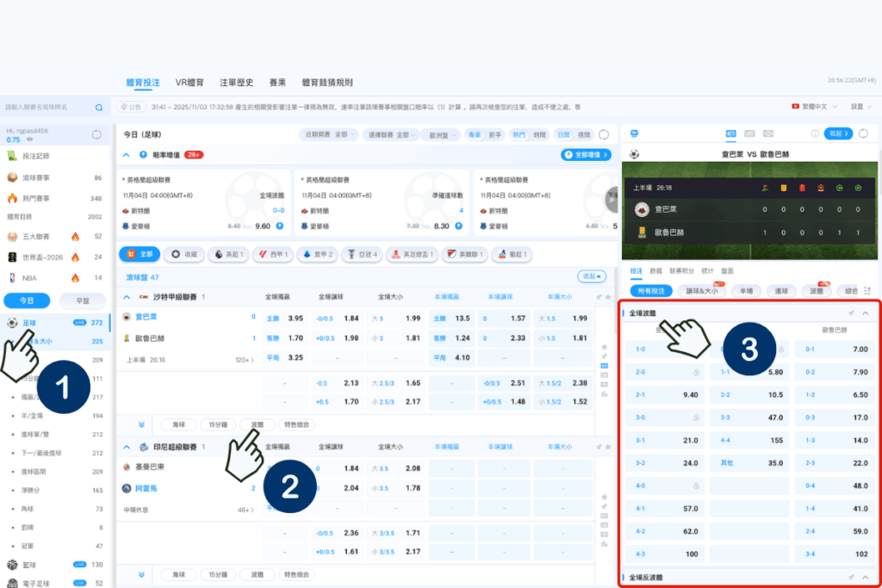
Task: Click the info icon next to 收起 button
Action: coord(815,133)
